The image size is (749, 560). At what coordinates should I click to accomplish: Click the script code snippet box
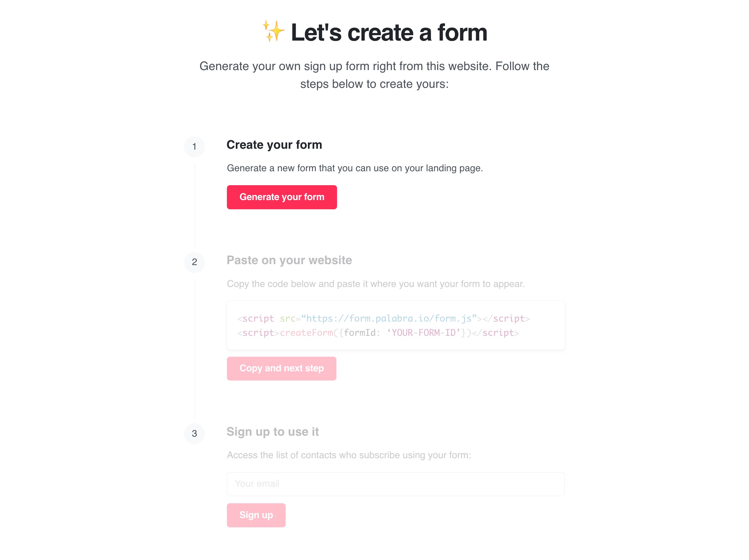[x=395, y=325]
